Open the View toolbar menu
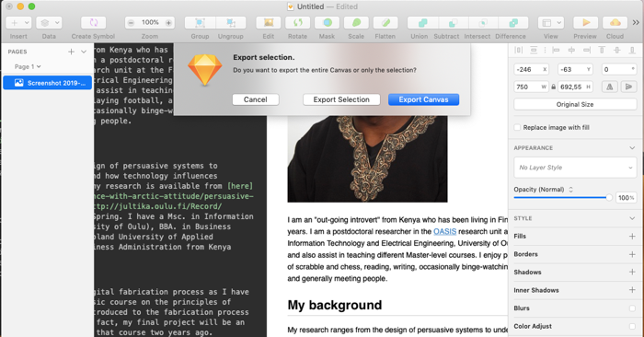 (551, 23)
